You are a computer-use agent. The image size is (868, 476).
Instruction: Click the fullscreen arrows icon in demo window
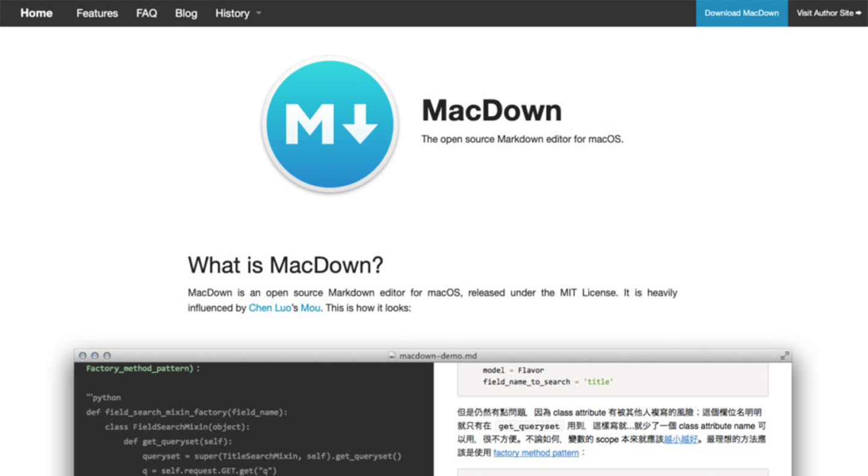click(x=784, y=356)
